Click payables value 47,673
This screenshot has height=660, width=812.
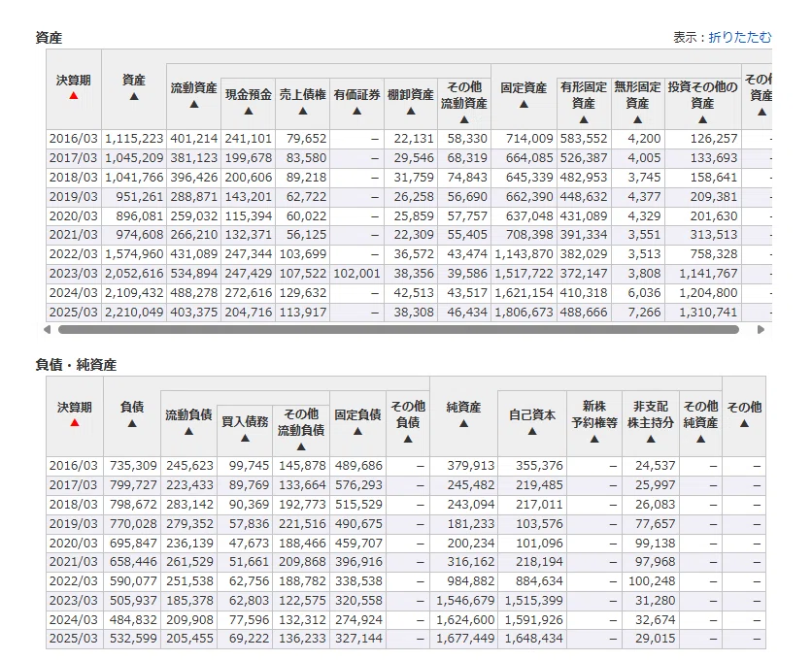249,544
